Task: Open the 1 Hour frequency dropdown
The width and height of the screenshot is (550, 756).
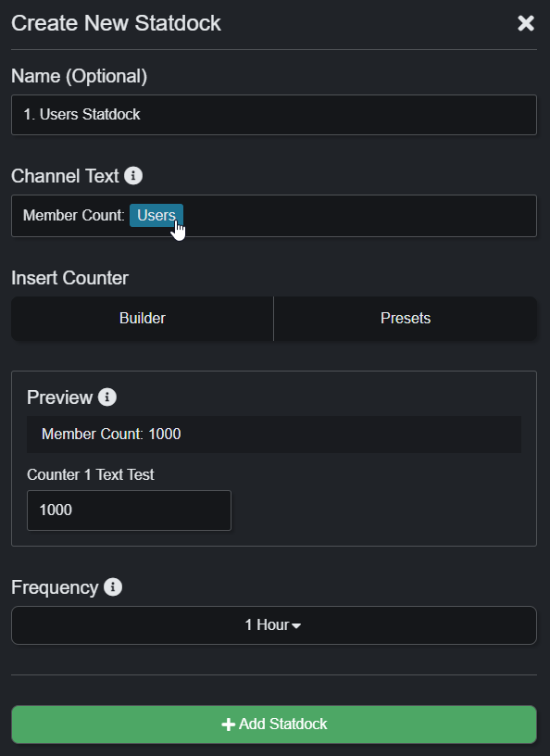Action: 274,625
